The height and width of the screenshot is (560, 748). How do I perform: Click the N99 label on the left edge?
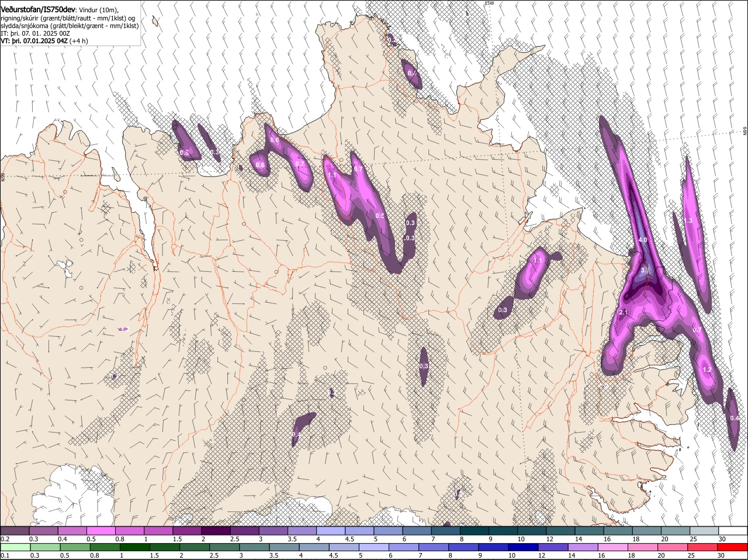pos(3,177)
